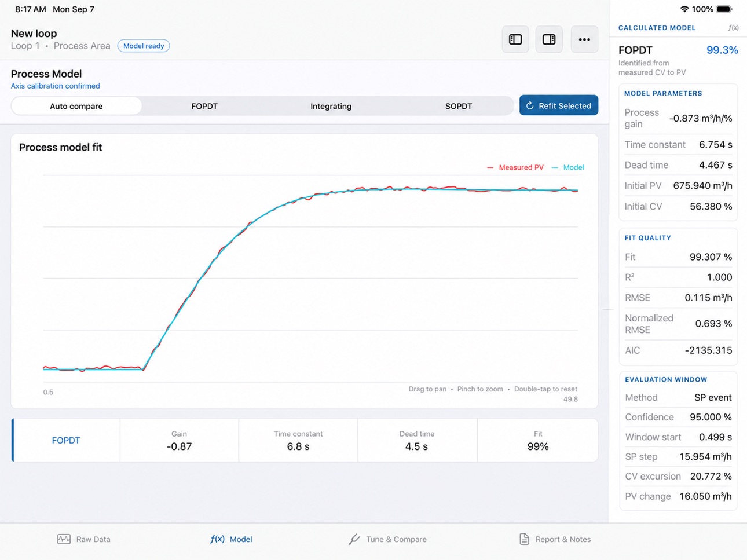The width and height of the screenshot is (747, 560).
Task: Tap the RMSE value 0.115 m³/h
Action: click(x=709, y=298)
